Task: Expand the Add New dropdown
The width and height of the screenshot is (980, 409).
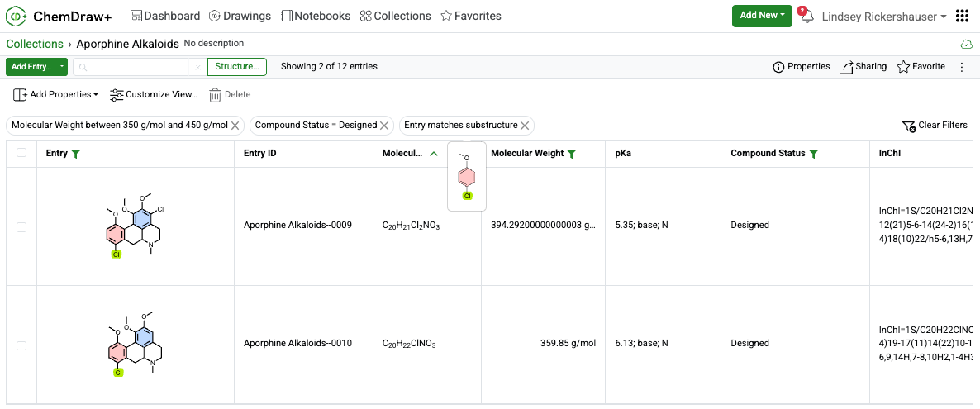Action: coord(762,16)
